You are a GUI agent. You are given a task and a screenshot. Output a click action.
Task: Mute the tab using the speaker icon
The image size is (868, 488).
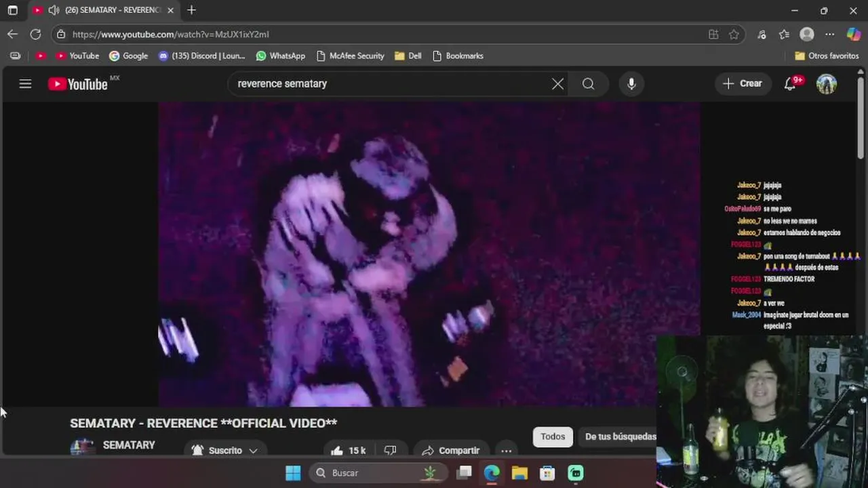click(x=54, y=10)
